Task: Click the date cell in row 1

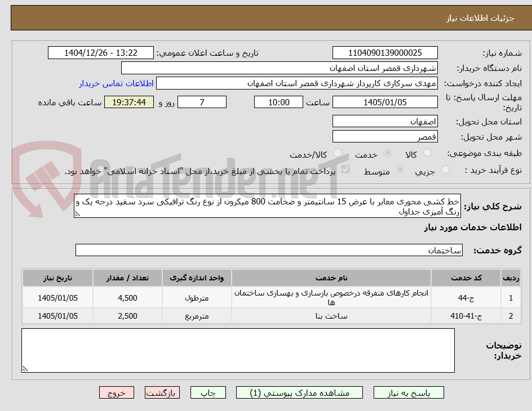Action: (57, 298)
